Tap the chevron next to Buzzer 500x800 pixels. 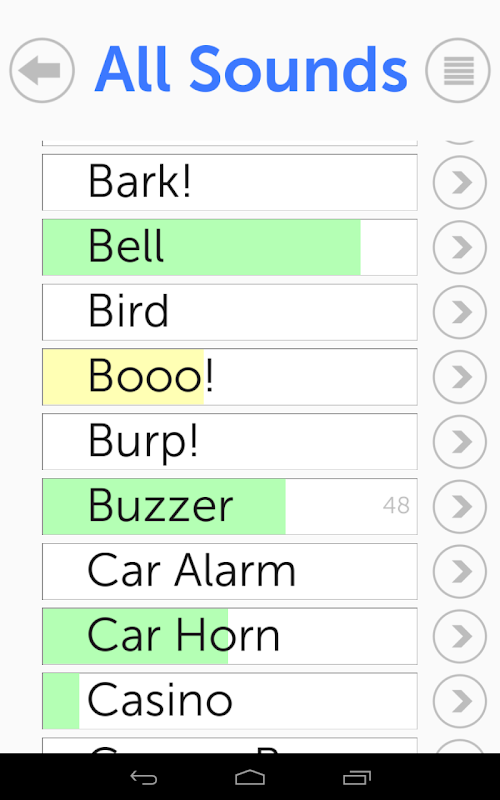[460, 506]
